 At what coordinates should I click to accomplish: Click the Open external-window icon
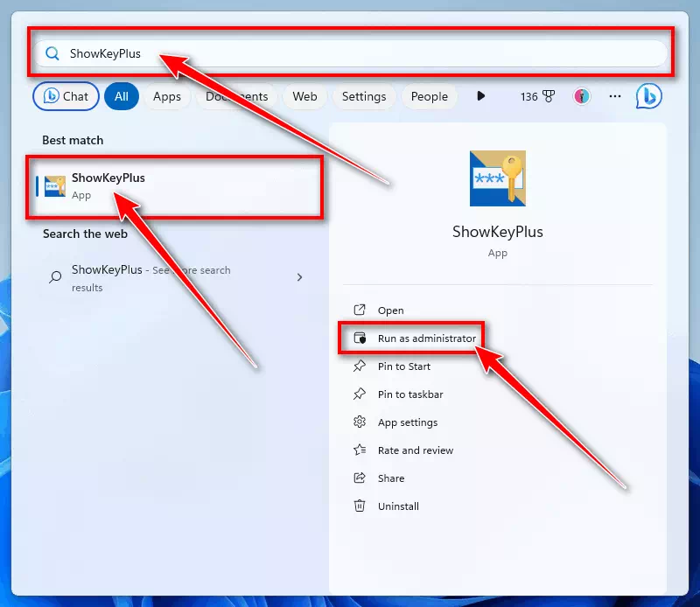click(x=360, y=310)
